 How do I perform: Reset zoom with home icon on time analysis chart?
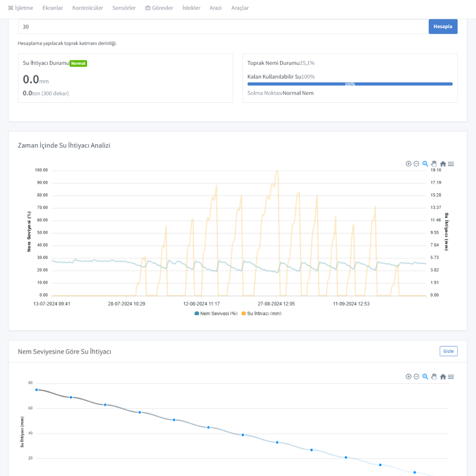(x=443, y=164)
